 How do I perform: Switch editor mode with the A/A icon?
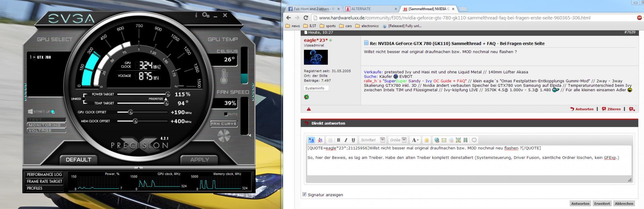(311, 140)
